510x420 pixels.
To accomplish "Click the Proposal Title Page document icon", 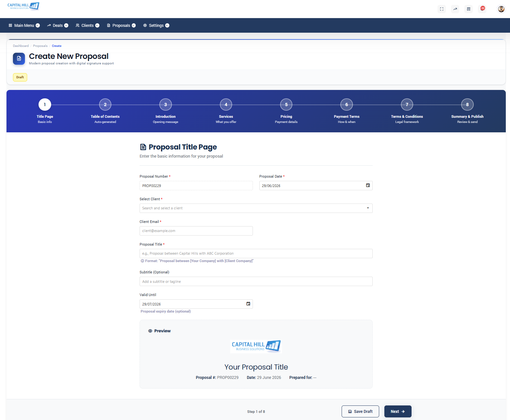I will coord(143,147).
